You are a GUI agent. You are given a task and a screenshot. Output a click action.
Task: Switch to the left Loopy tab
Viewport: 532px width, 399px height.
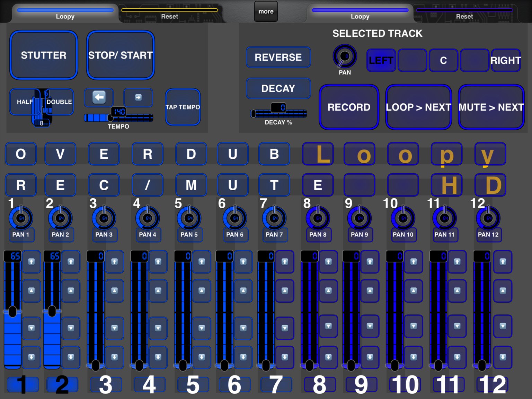point(65,14)
